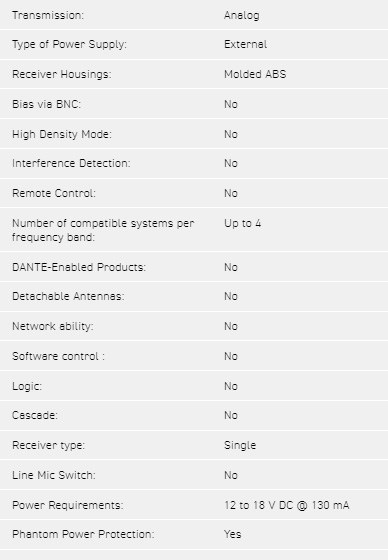
Task: Click the Logic row label
Action: (x=27, y=386)
